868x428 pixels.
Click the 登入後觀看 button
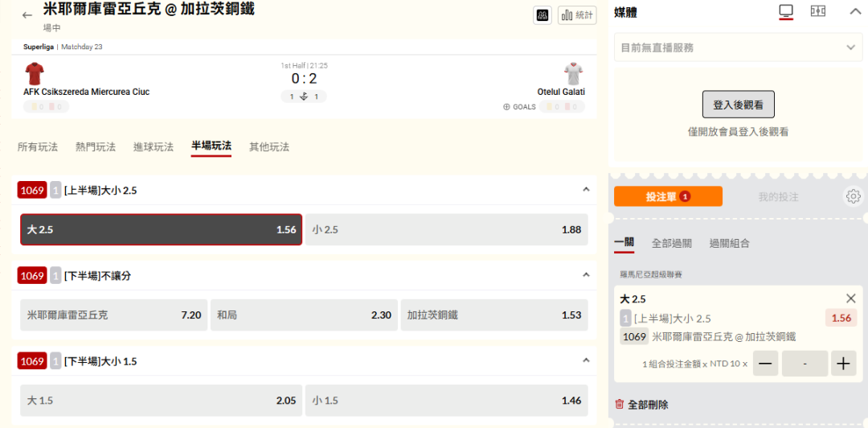738,105
